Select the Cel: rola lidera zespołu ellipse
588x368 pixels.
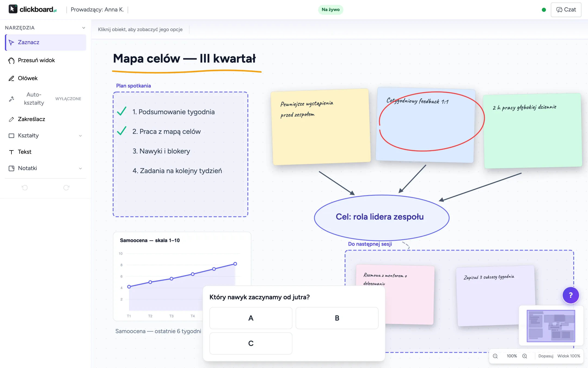(381, 217)
